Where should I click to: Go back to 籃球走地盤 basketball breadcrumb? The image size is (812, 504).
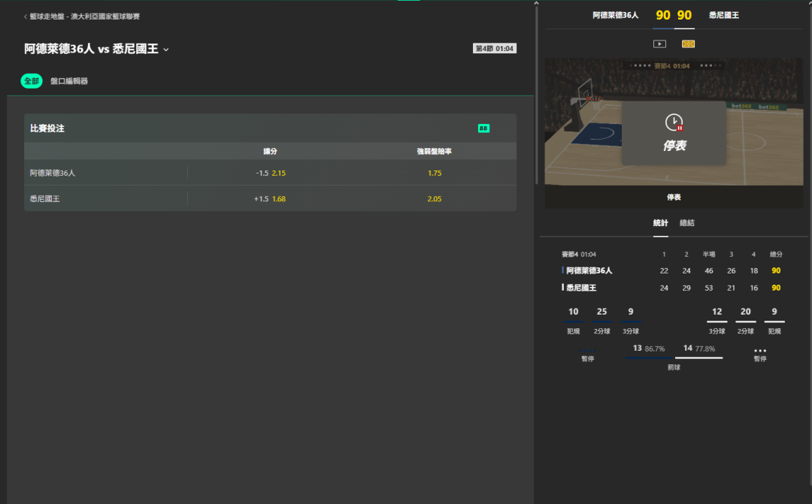pyautogui.click(x=81, y=17)
